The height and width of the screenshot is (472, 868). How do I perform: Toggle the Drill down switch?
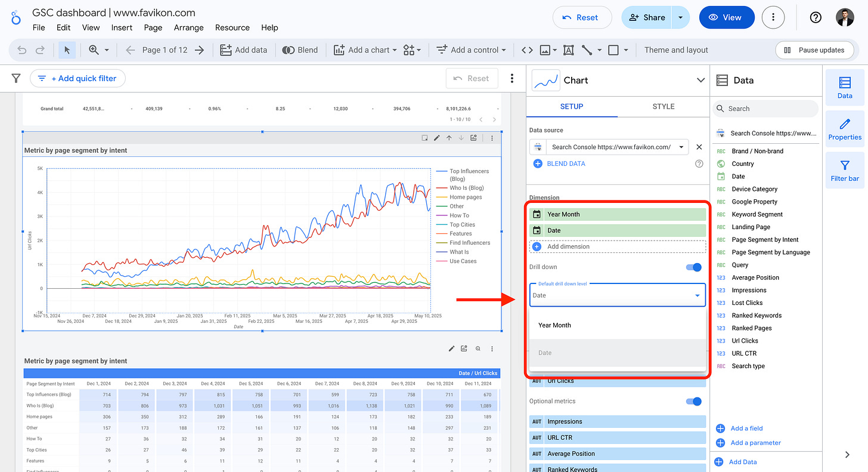pos(694,267)
